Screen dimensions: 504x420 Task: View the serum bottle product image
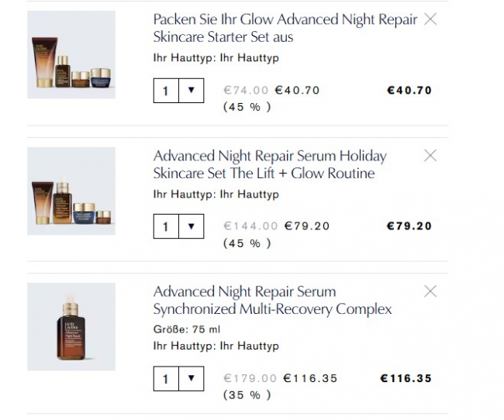point(71,326)
